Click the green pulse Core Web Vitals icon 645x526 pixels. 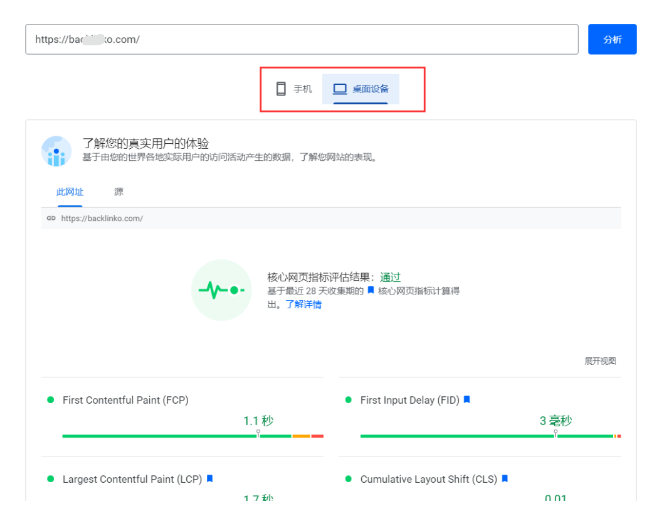click(221, 290)
